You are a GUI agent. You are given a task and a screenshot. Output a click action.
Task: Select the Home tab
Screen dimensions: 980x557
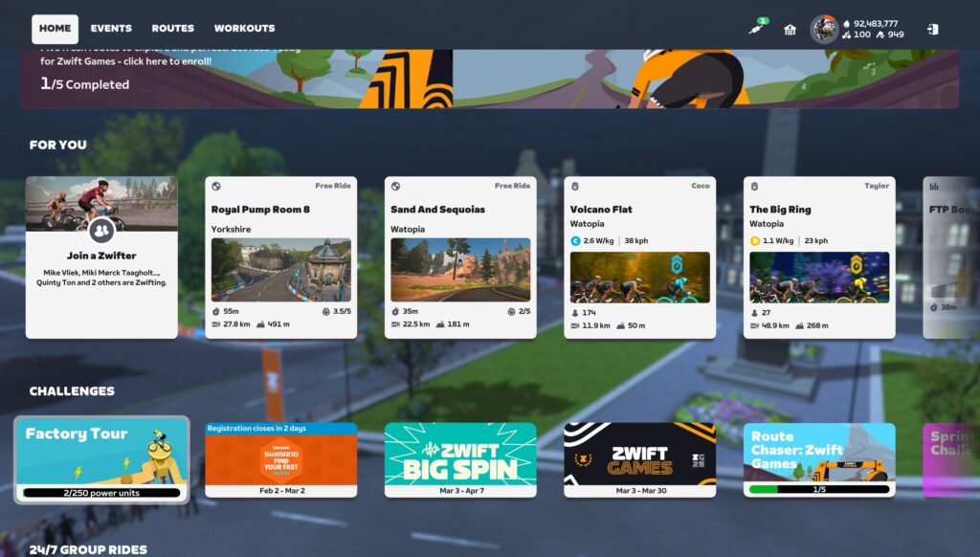[x=55, y=29]
